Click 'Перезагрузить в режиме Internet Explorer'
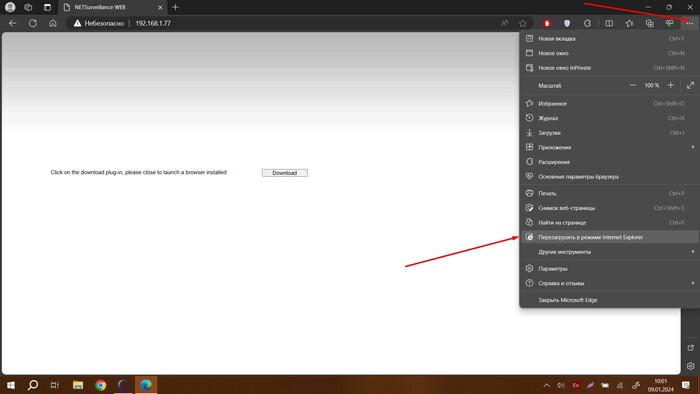This screenshot has height=394, width=700. 609,237
